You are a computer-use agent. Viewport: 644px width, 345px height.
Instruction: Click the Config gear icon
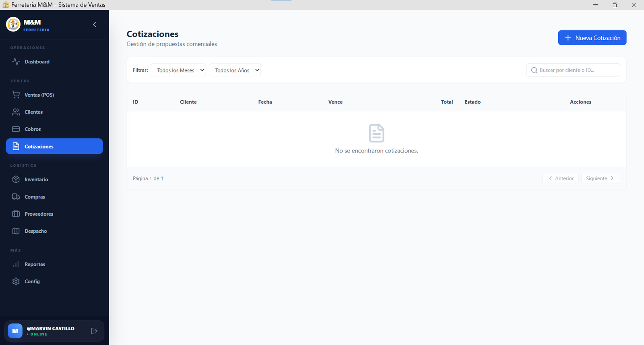16,281
